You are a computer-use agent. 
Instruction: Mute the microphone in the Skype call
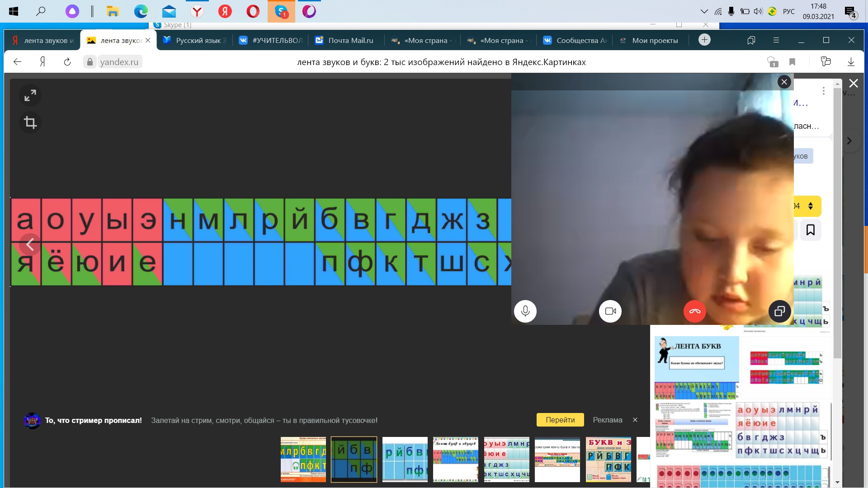click(x=525, y=311)
